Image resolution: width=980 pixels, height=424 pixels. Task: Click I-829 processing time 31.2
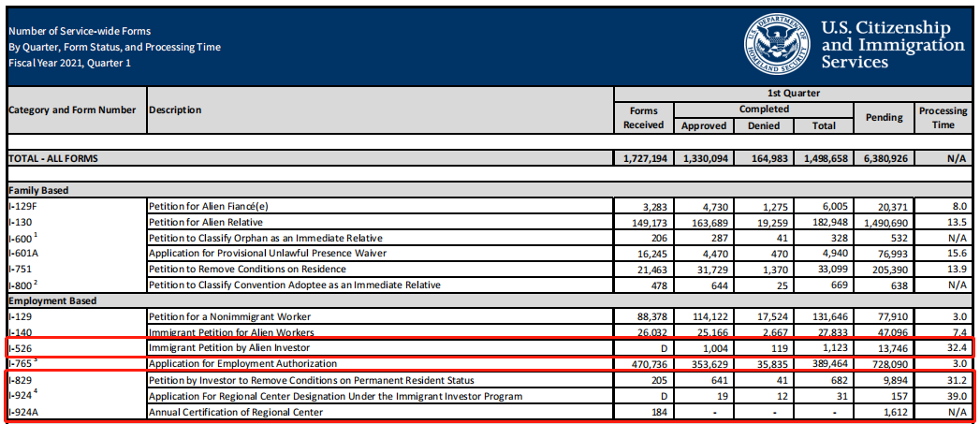(x=958, y=380)
